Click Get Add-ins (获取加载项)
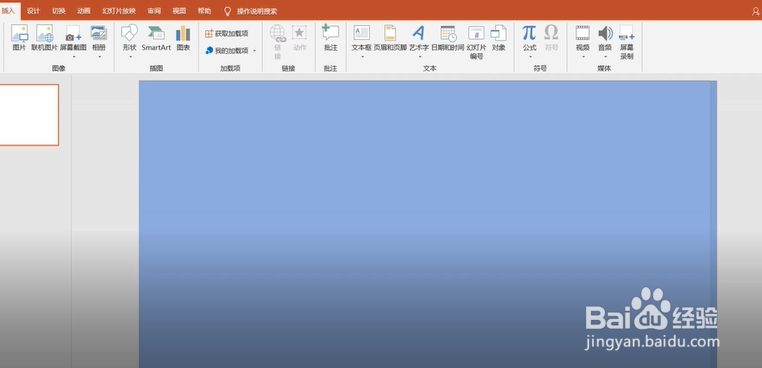The height and width of the screenshot is (368, 762). pos(226,34)
